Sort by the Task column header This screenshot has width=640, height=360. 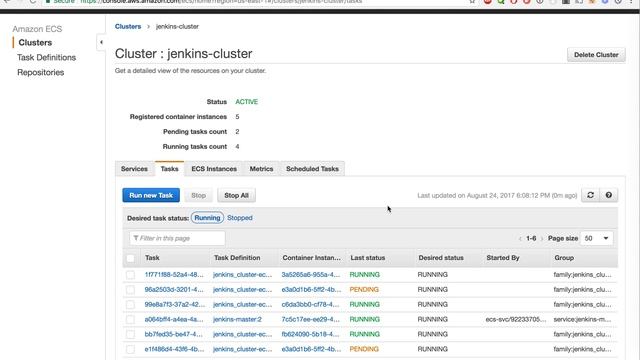tap(152, 258)
